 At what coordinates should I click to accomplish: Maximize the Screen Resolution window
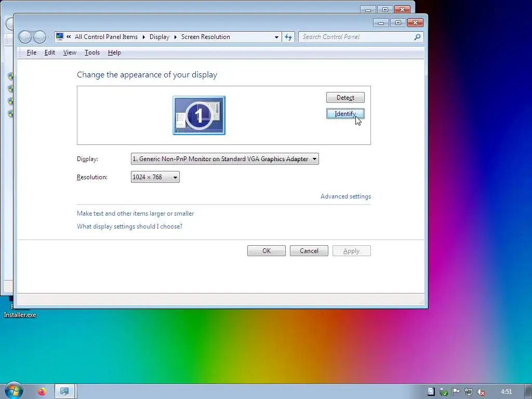[398, 23]
